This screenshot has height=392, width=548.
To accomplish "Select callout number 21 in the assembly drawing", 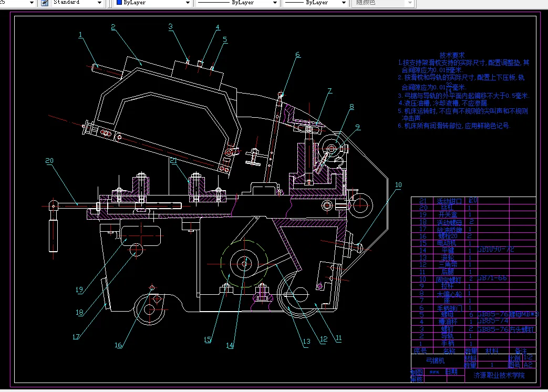I will tap(173, 160).
